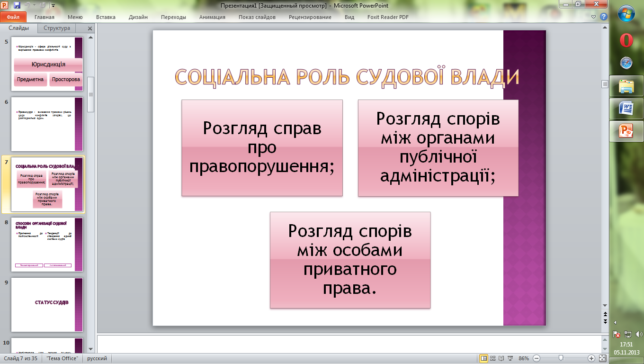Click the Save icon in Quick Access toolbar

click(x=17, y=5)
